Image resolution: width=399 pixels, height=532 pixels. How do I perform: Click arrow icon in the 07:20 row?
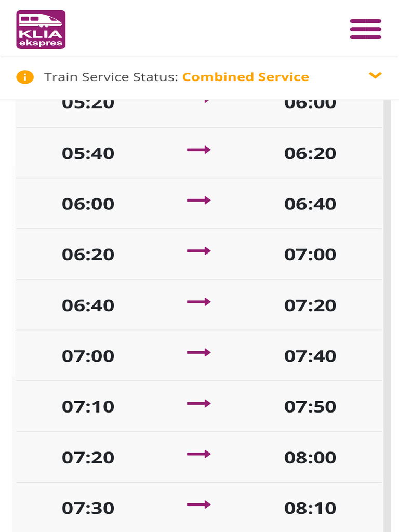click(x=199, y=455)
